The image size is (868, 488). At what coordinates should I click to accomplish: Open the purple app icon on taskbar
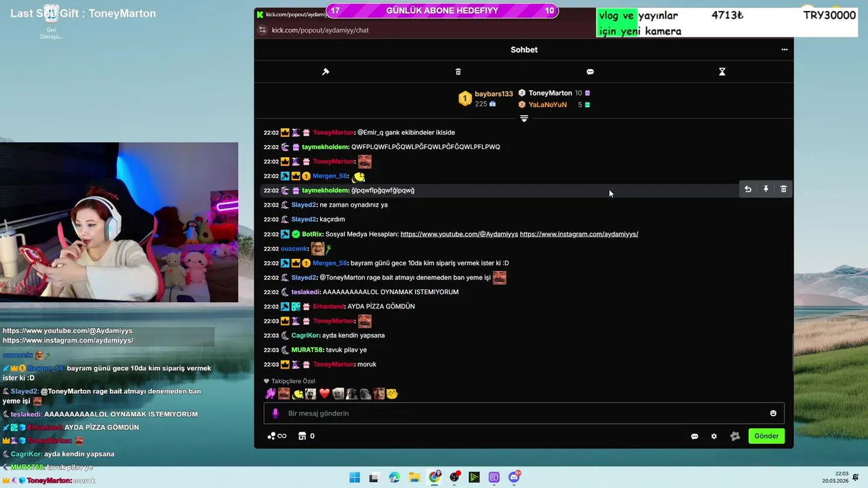tap(494, 477)
